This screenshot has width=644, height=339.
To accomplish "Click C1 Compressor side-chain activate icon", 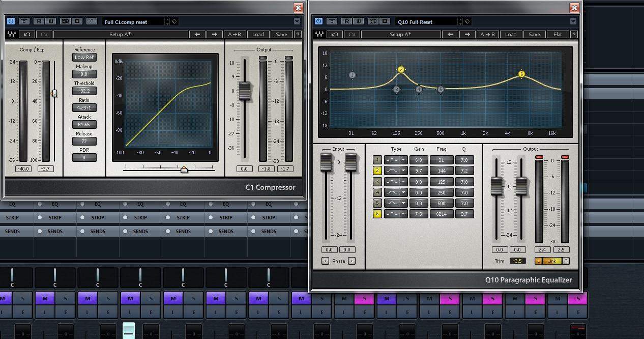I will coord(92,21).
